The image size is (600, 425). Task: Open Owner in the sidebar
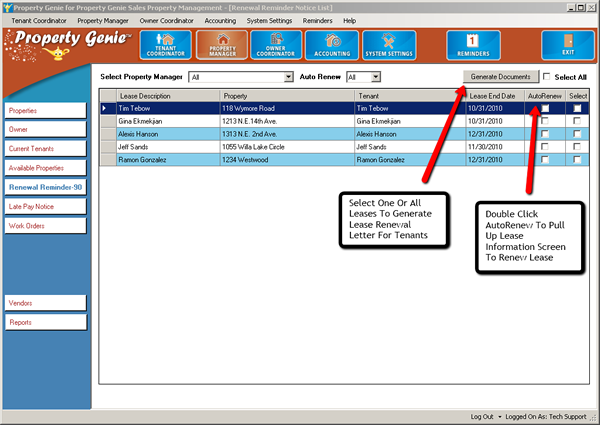click(x=46, y=129)
